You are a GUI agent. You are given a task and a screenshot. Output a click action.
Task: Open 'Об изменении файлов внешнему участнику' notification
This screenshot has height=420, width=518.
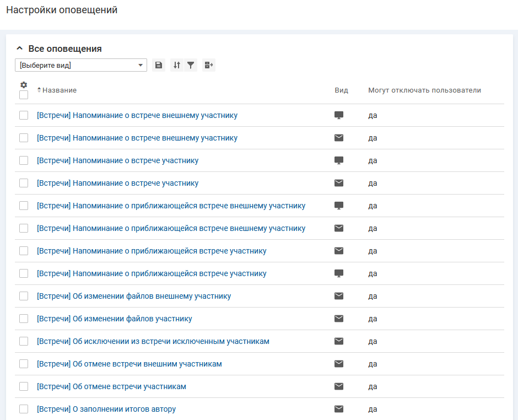pyautogui.click(x=134, y=296)
